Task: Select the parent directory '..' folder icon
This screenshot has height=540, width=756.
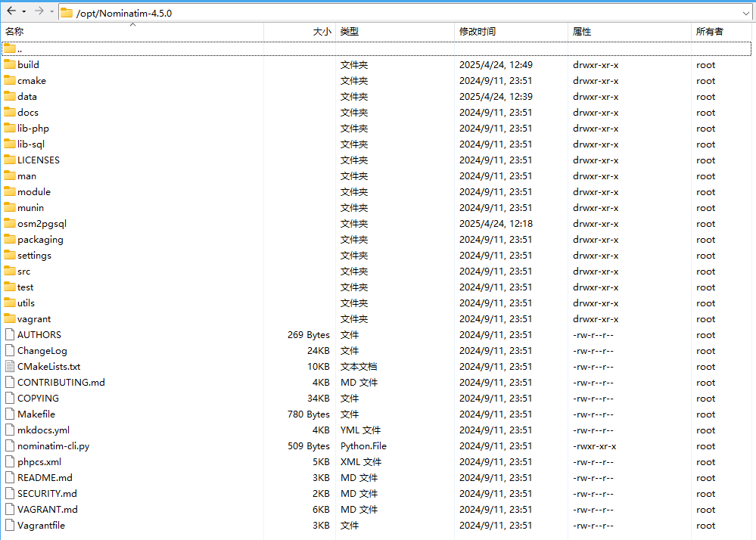Action: (10, 48)
